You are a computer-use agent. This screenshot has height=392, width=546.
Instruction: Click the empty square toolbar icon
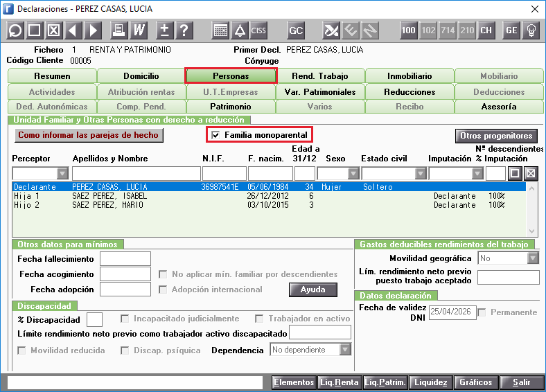[34, 30]
